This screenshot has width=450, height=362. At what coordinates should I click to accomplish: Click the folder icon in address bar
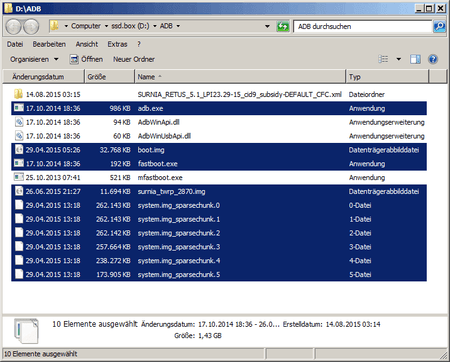point(54,26)
